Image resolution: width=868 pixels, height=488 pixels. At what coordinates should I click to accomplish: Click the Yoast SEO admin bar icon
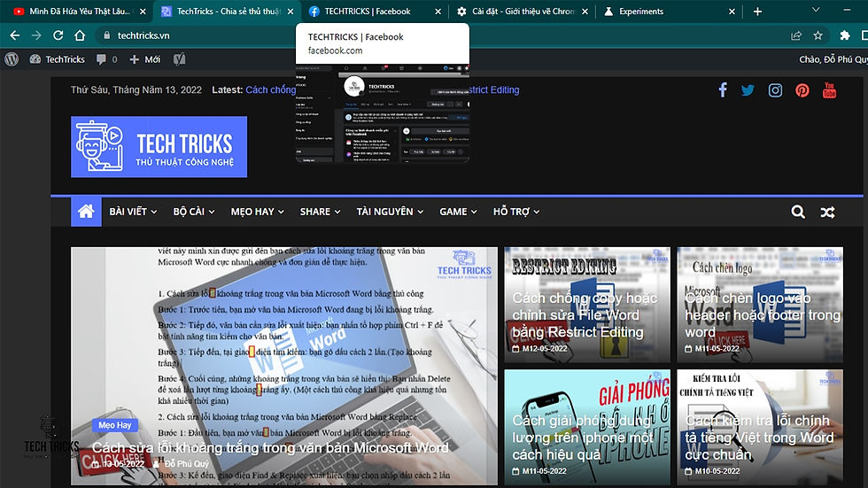[x=179, y=59]
